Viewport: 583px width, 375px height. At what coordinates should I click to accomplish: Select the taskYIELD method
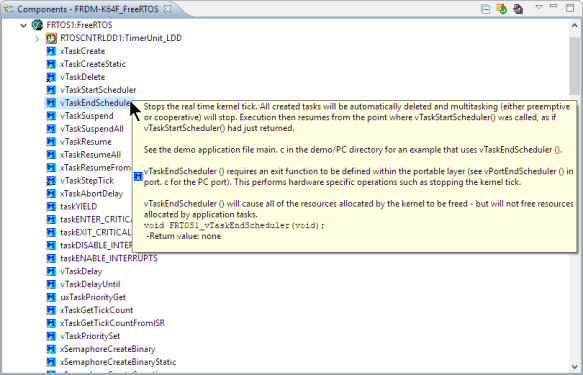(x=78, y=207)
